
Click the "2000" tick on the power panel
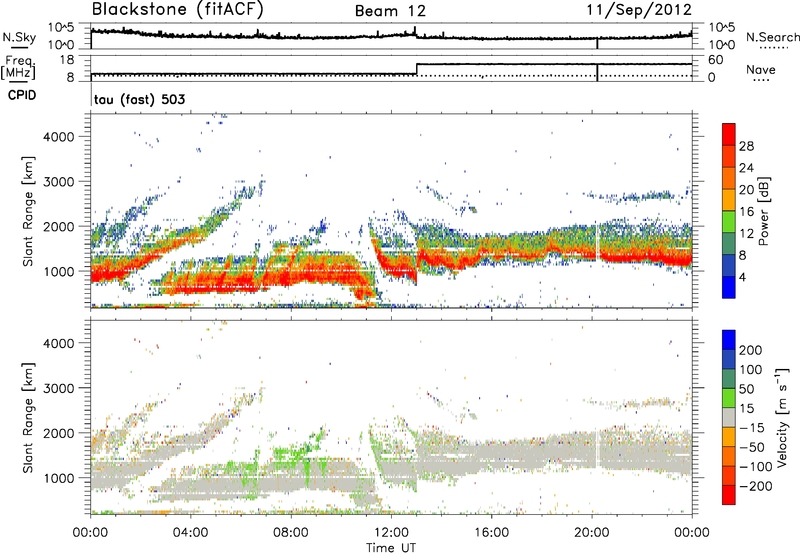[58, 226]
